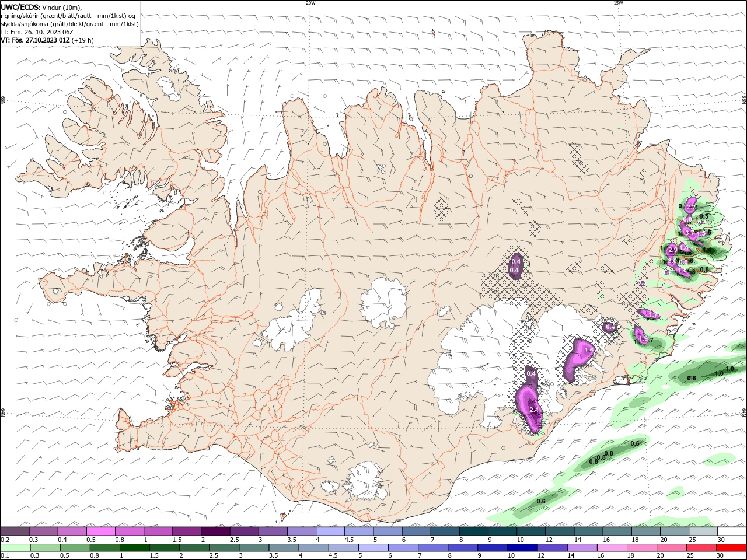Screen dimensions: 747x560
Task: Click the 'rigning/skúrir' legend description line
Action: tap(68, 16)
